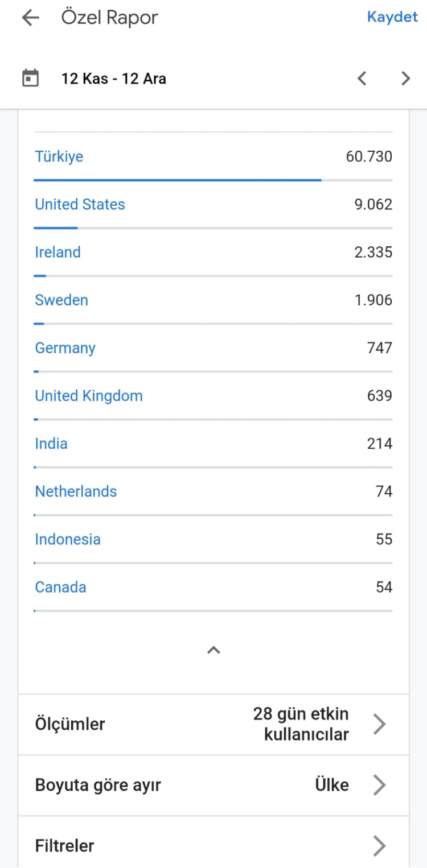Go to next date range
427x868 pixels.
405,78
